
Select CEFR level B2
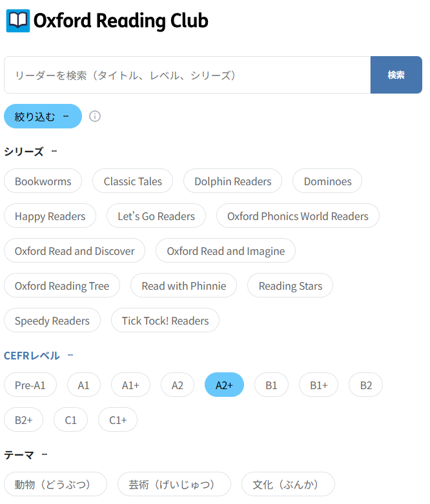point(365,385)
